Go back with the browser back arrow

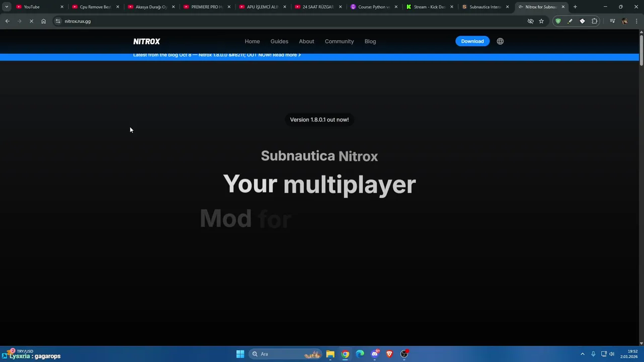click(7, 21)
